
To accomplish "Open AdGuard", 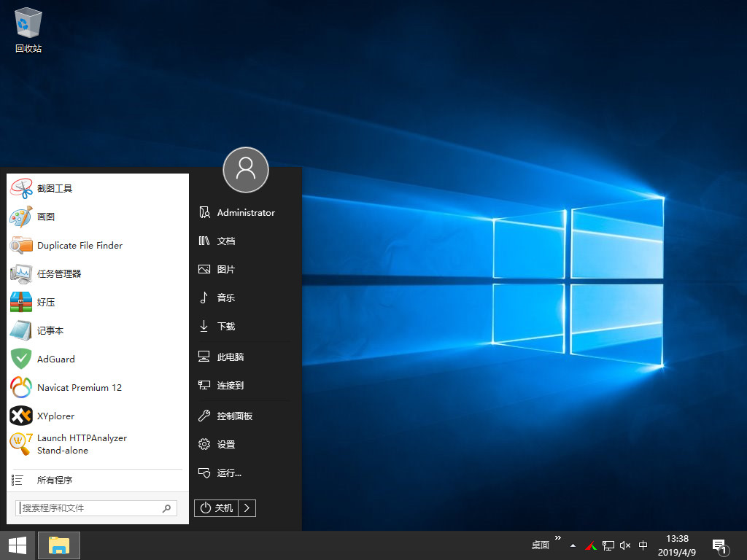I will [x=56, y=359].
